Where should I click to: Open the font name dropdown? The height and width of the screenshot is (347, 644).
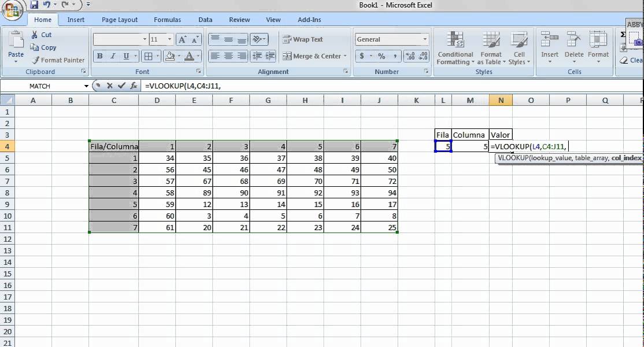point(145,39)
